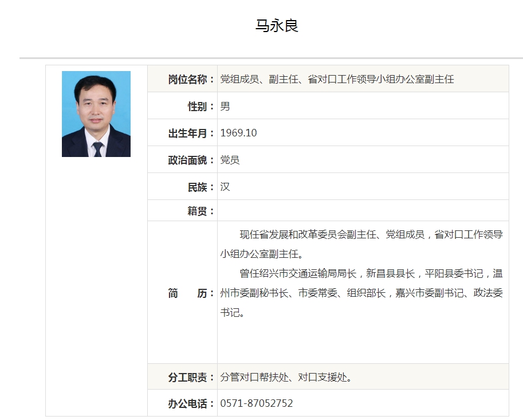Click the 政治面貌 label cell

click(190, 159)
